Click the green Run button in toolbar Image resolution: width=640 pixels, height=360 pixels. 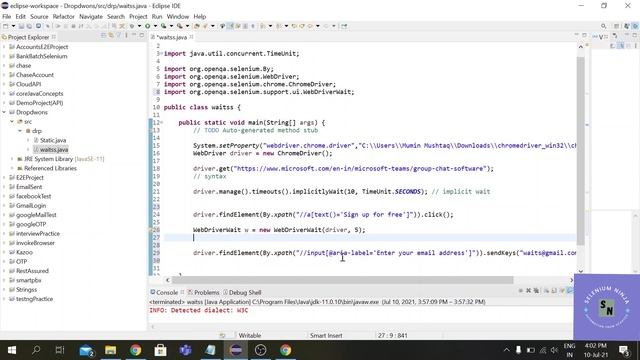click(x=148, y=26)
